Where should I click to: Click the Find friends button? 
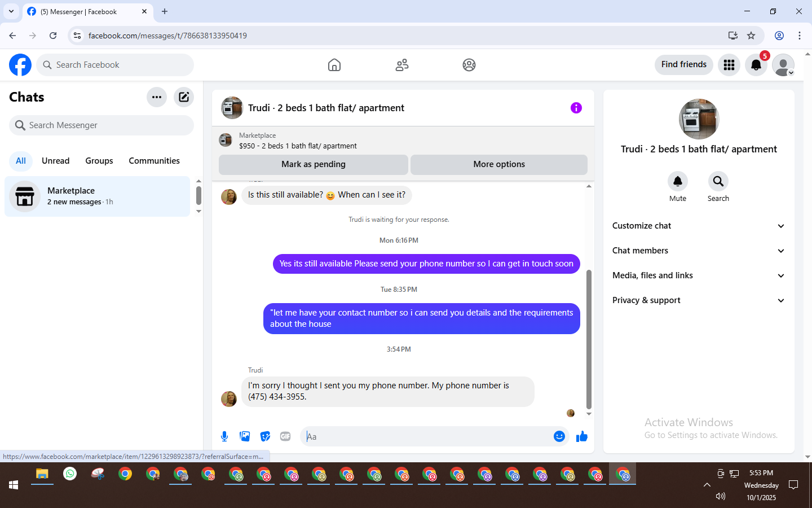tap(684, 64)
